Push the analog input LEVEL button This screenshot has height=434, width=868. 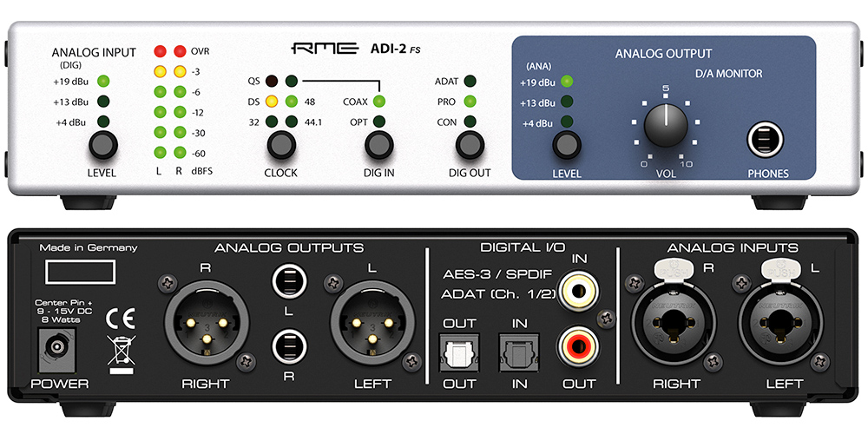click(x=103, y=146)
